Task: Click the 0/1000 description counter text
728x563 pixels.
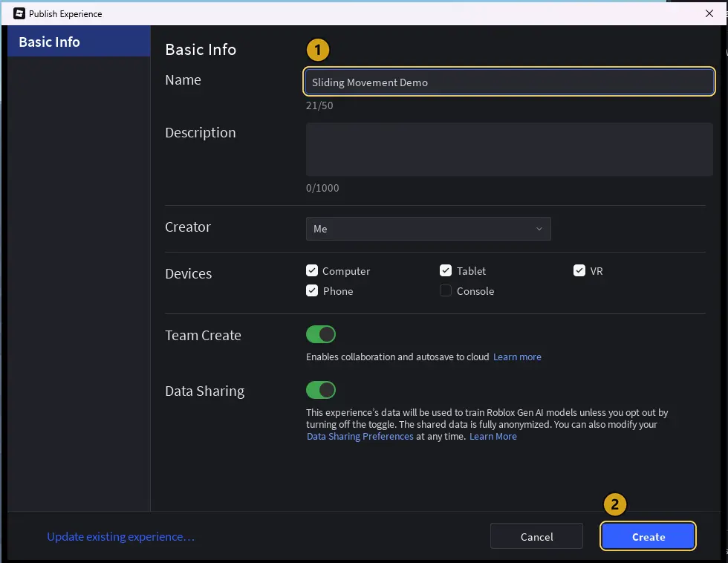Action: [322, 188]
